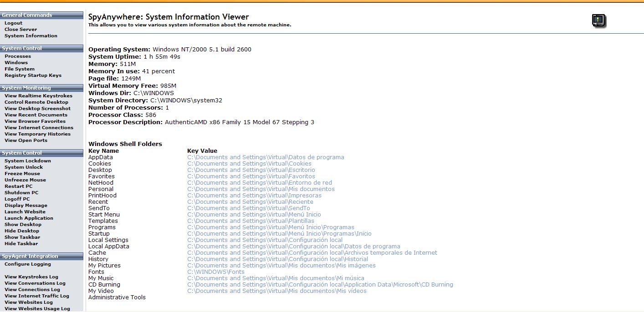This screenshot has width=644, height=312.
Task: Click Hide Desktop
Action: click(x=22, y=231)
